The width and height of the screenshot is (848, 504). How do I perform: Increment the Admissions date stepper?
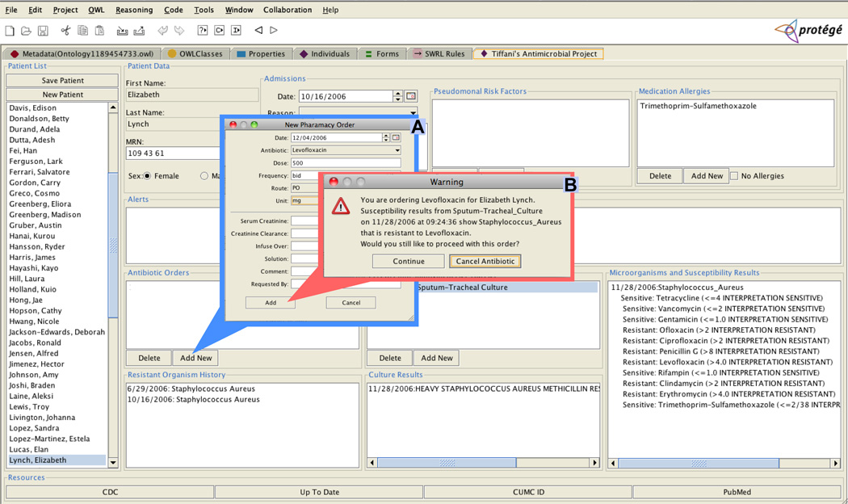coord(397,93)
